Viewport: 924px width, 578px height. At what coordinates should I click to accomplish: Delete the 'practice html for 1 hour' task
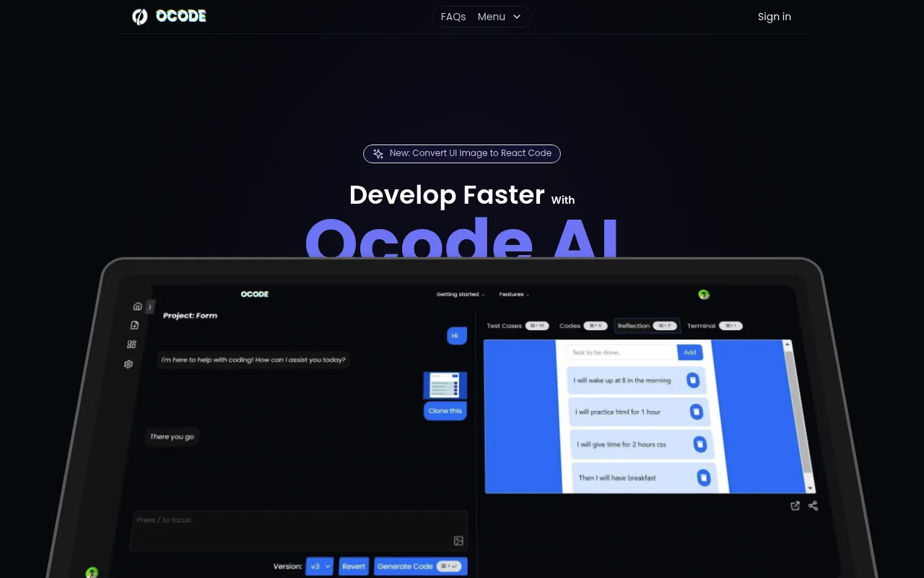click(x=696, y=411)
